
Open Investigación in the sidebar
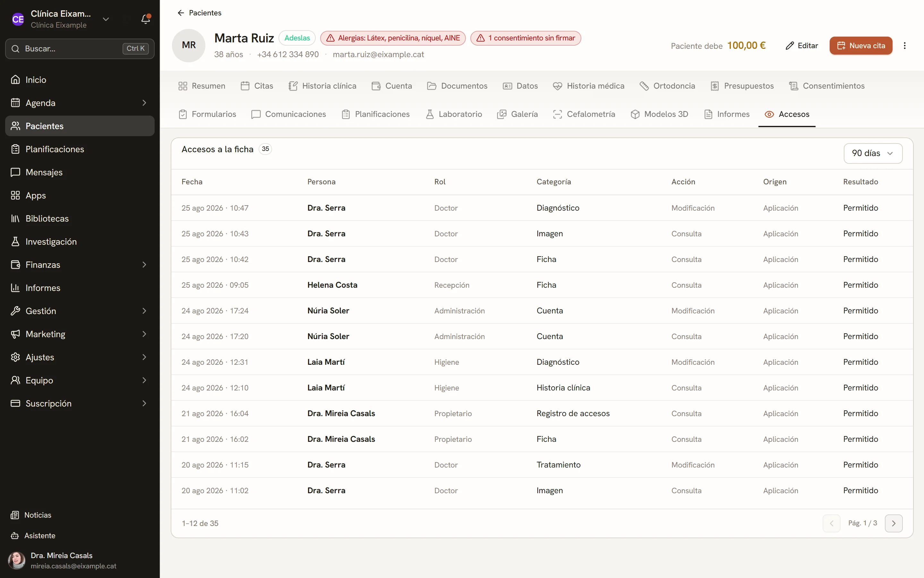tap(80, 241)
